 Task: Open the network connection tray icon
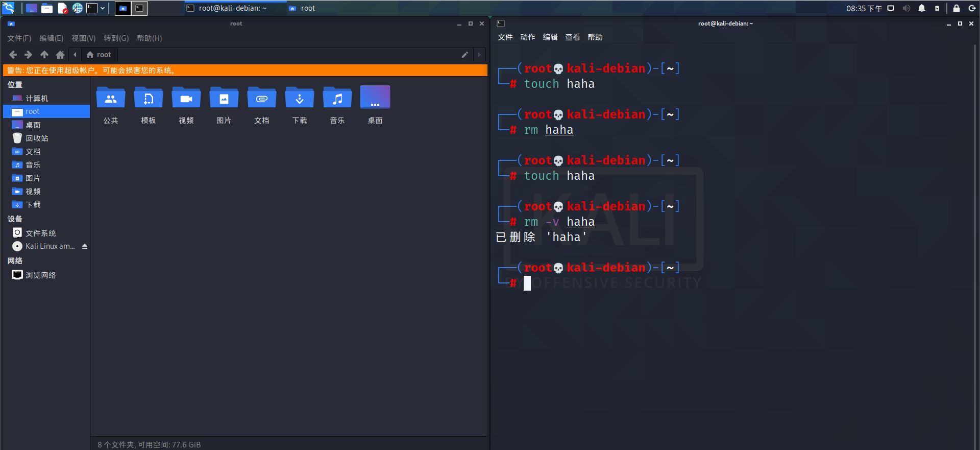click(891, 8)
